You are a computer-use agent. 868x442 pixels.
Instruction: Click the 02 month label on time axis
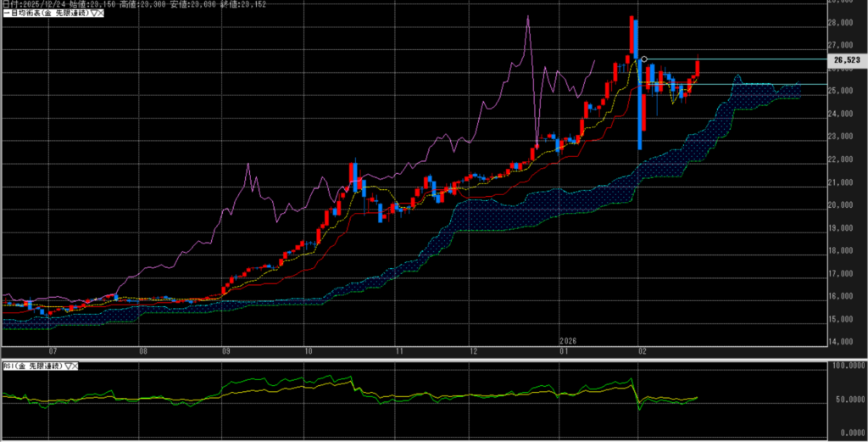(642, 350)
